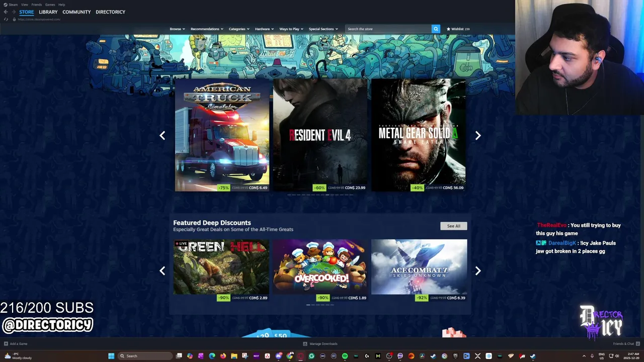Click the -75% CDN$ 6.49 price tag
Screen dimensions: 644x362
(x=243, y=188)
